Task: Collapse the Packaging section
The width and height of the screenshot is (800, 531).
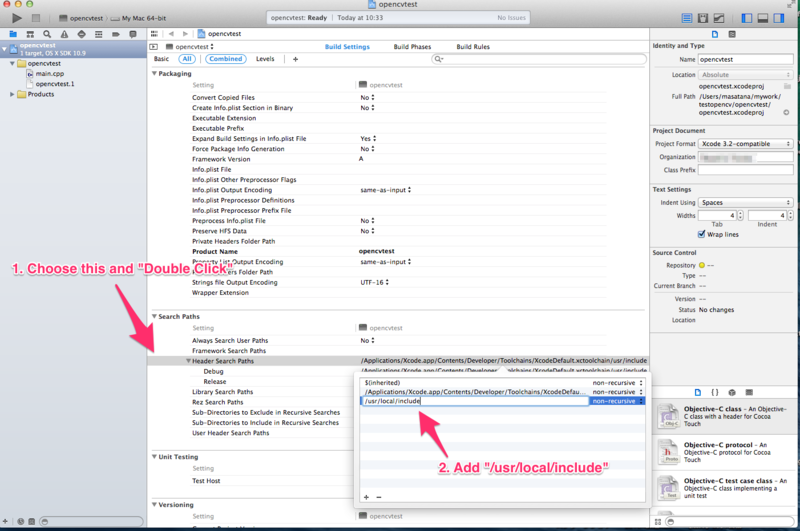Action: [x=154, y=73]
